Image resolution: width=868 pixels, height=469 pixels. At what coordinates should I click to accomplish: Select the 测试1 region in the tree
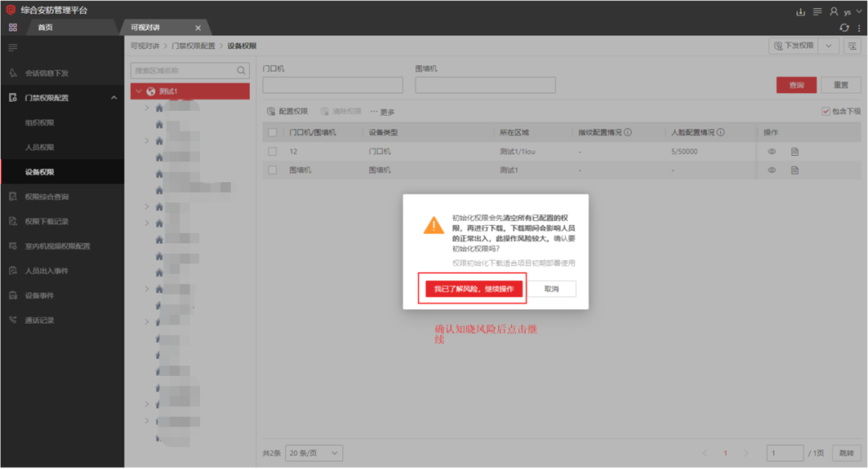[190, 92]
